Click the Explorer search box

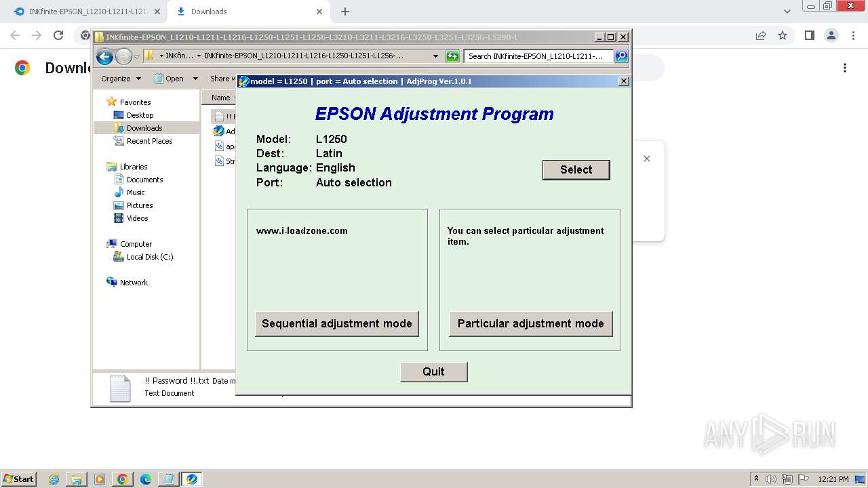pos(538,56)
